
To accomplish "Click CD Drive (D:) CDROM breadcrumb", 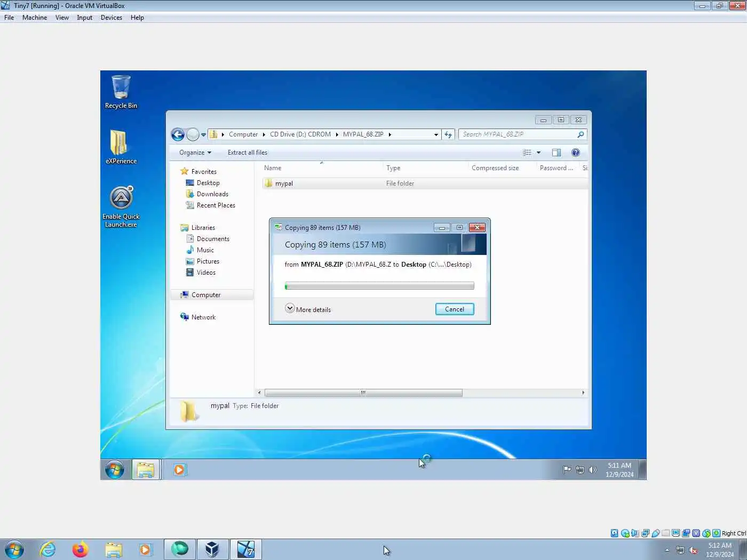I will (300, 134).
